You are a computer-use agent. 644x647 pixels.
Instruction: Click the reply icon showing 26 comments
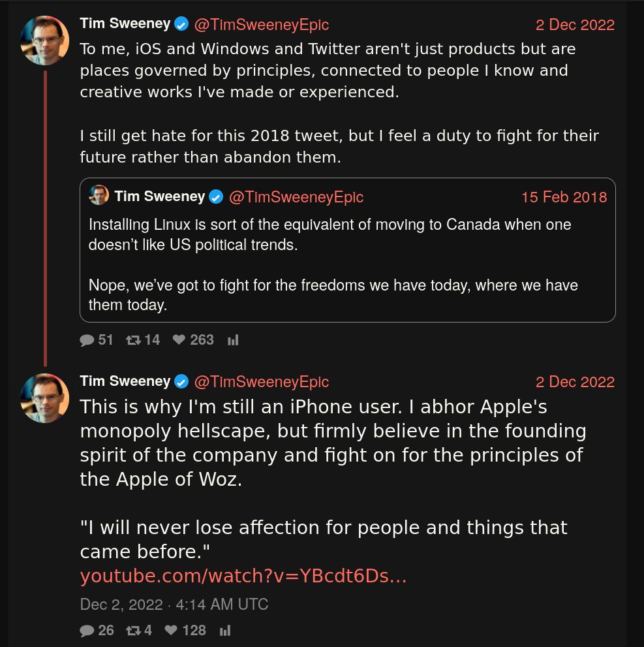[87, 631]
